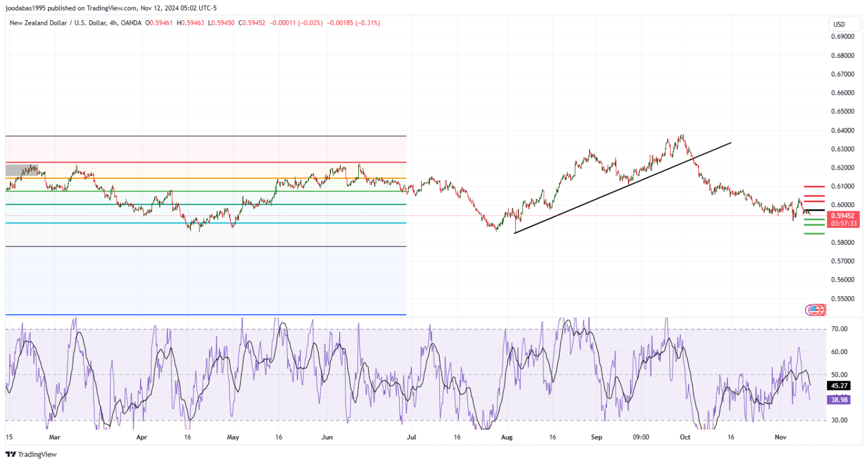868x464 pixels.
Task: Click the Nov label on time axis
Action: (x=781, y=438)
